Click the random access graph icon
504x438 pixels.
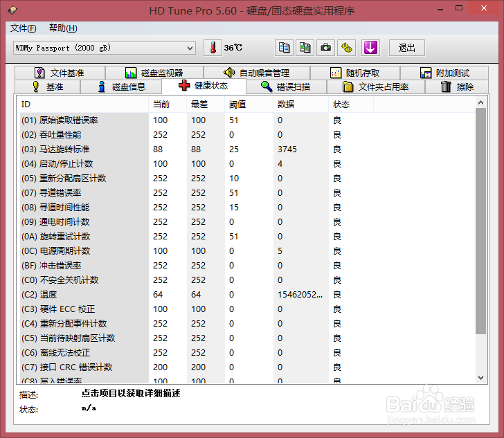tap(336, 73)
